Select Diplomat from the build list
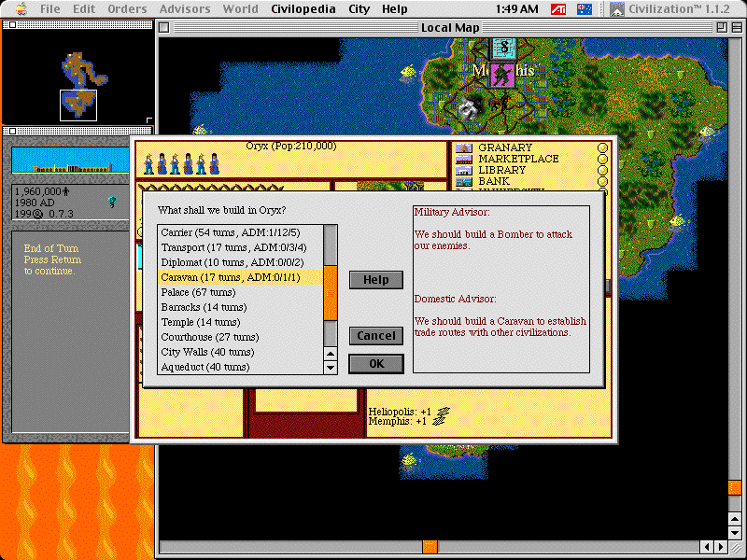 pos(241,262)
